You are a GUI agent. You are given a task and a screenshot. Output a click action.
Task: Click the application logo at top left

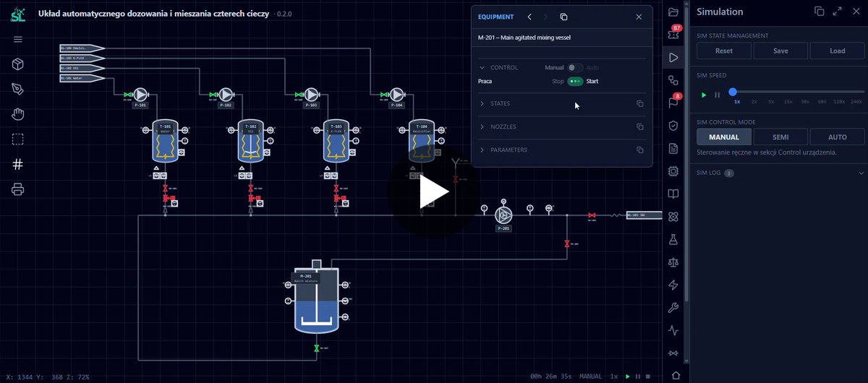18,13
